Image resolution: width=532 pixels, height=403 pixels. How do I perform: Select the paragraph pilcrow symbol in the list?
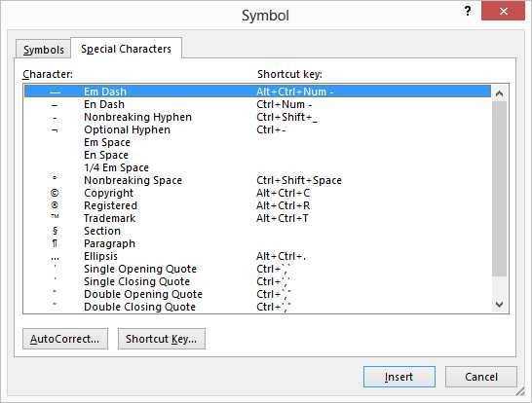coord(55,243)
